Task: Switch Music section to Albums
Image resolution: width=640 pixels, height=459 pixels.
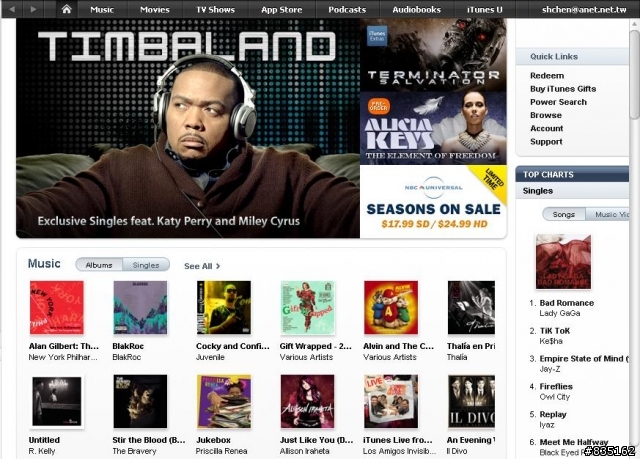Action: tap(99, 265)
